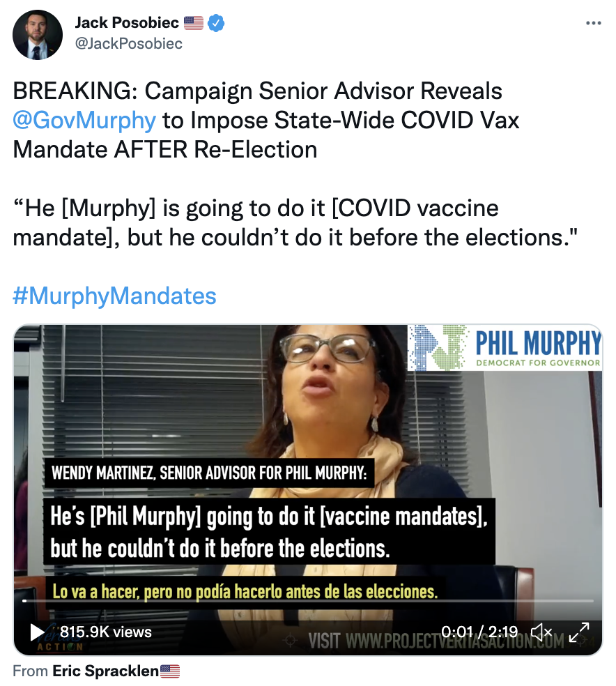
Task: Click the 815.9K views counter
Action: pyautogui.click(x=106, y=632)
